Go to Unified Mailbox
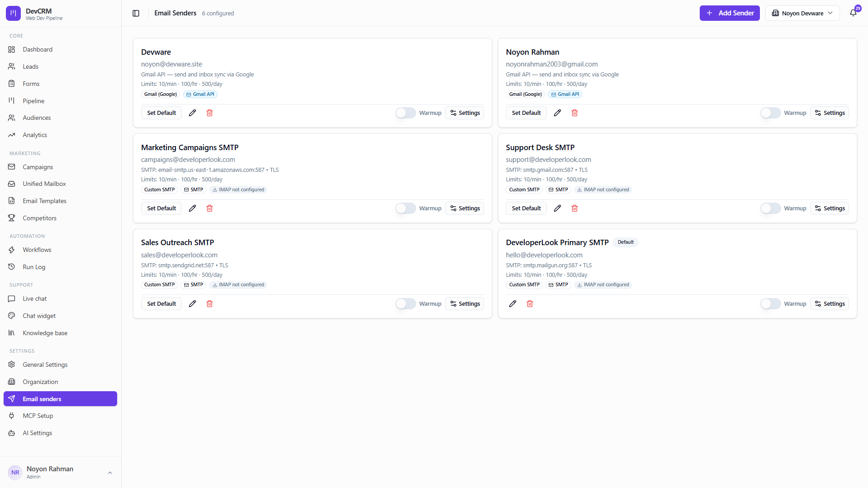 60,184
